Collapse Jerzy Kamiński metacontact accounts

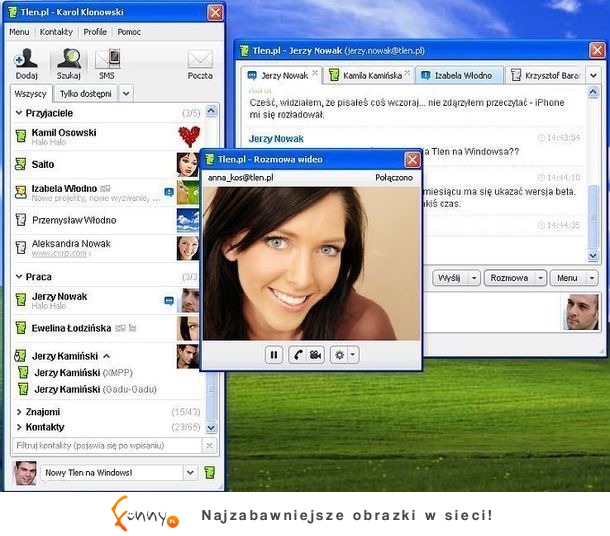click(x=107, y=356)
